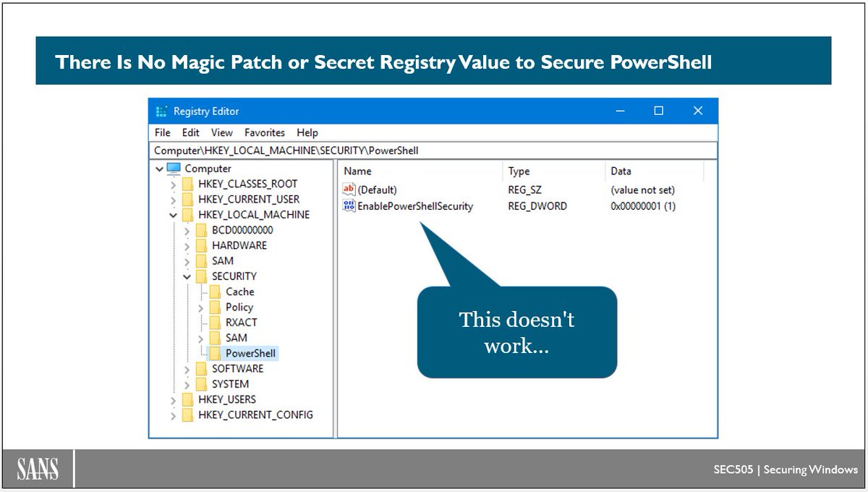Select the SAM label under HKEY_LOCAL_MACHINE
868x492 pixels.
tap(223, 260)
